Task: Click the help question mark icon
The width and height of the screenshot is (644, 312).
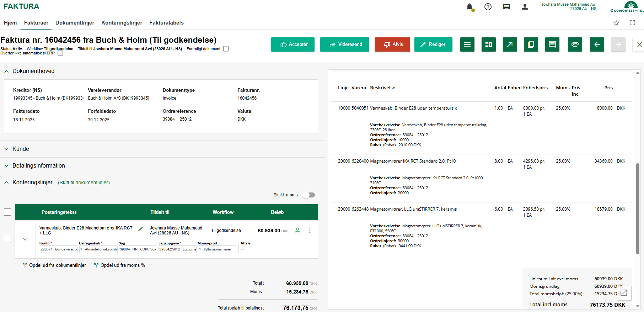Action: tap(488, 7)
